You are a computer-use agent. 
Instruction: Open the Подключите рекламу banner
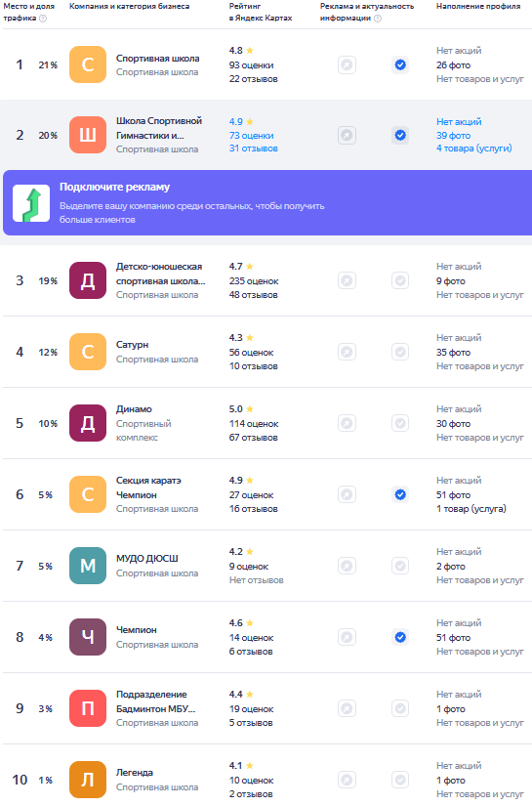(267, 203)
